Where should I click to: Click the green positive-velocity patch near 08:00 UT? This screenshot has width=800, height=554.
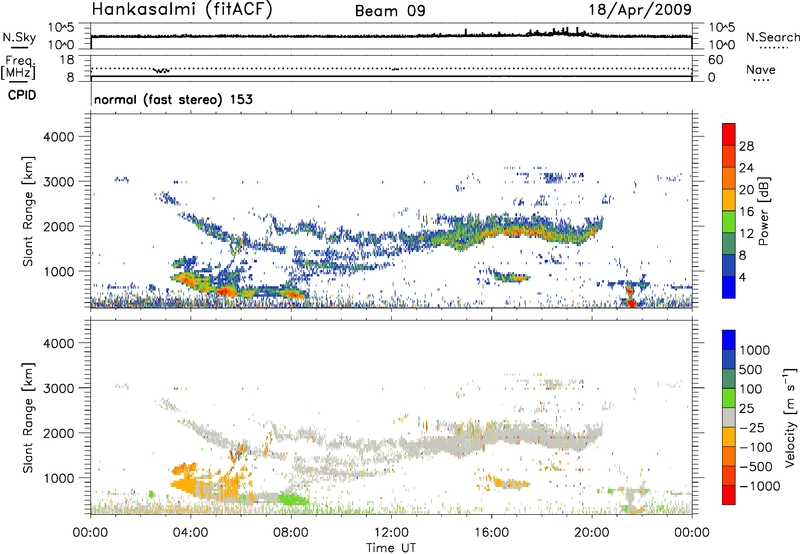click(x=293, y=499)
